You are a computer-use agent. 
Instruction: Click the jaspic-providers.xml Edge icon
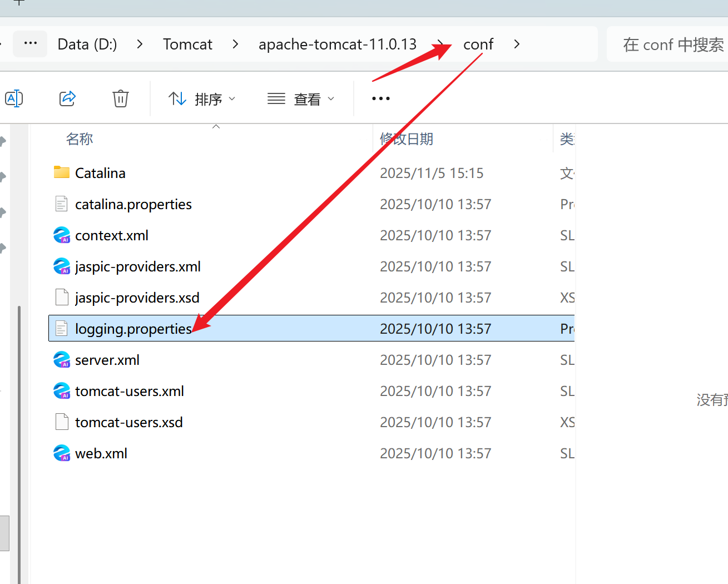[x=62, y=266]
